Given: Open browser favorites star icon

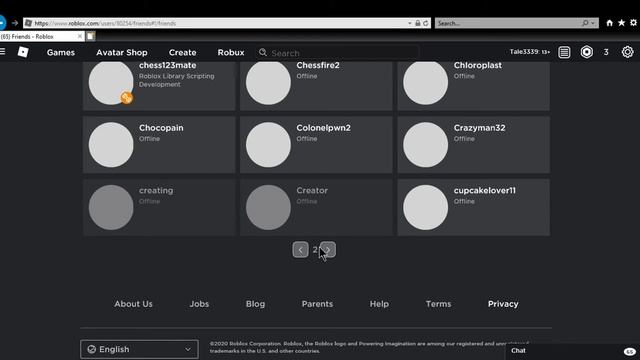Looking at the screenshot, I should tap(621, 23).
